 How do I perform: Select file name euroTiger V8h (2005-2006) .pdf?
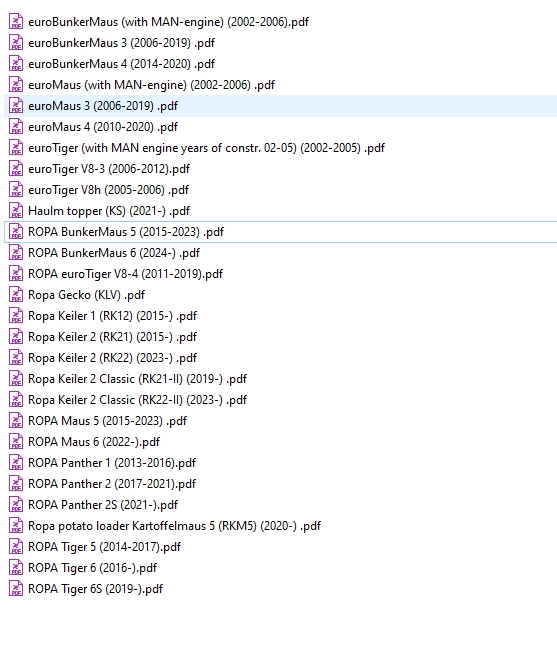(x=109, y=190)
